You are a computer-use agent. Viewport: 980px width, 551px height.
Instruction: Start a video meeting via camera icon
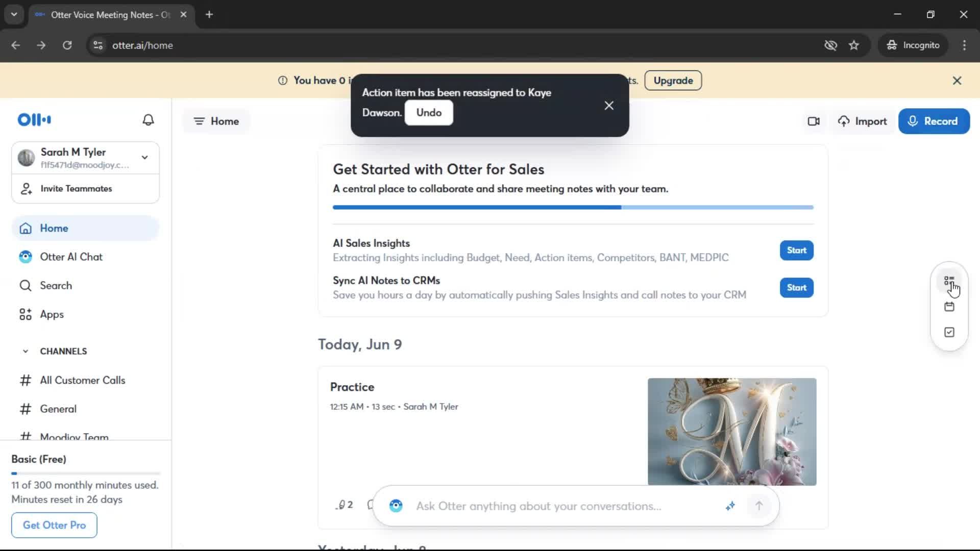[814, 121]
